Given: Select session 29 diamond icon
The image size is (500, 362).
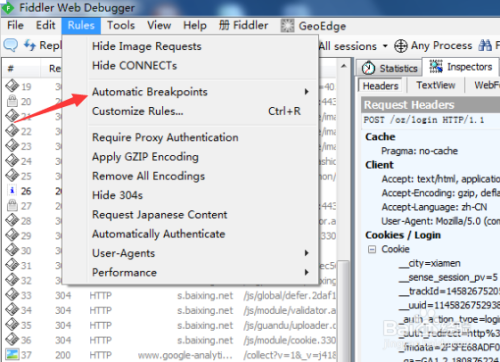Looking at the screenshot, I should click(x=12, y=235).
